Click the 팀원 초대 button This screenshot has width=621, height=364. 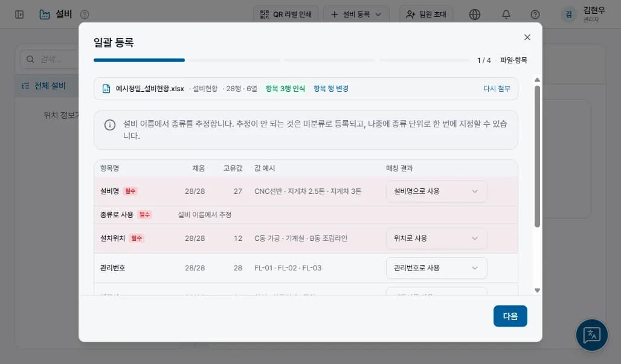[426, 14]
